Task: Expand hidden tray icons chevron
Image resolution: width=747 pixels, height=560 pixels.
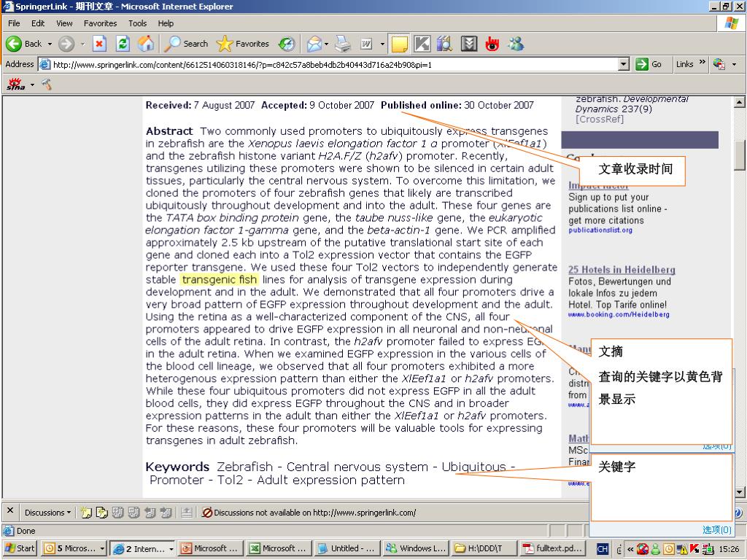Action: click(x=630, y=549)
